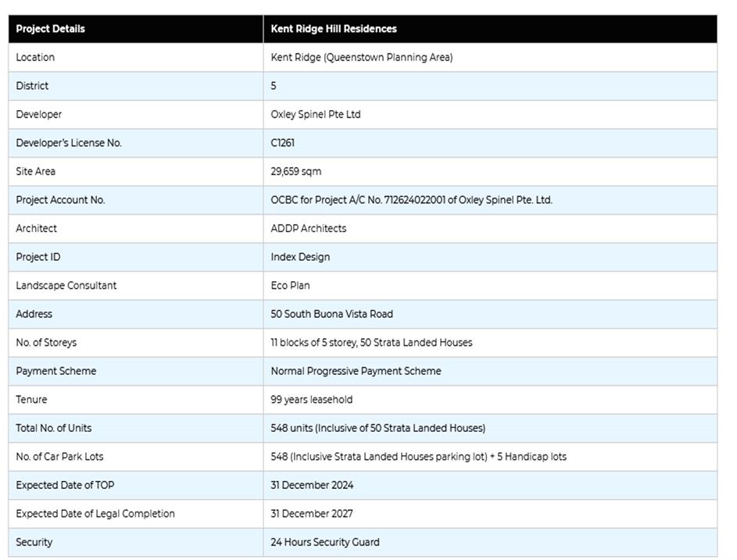The width and height of the screenshot is (737, 560).
Task: Select the 29,659 sqm site area value
Action: [296, 171]
